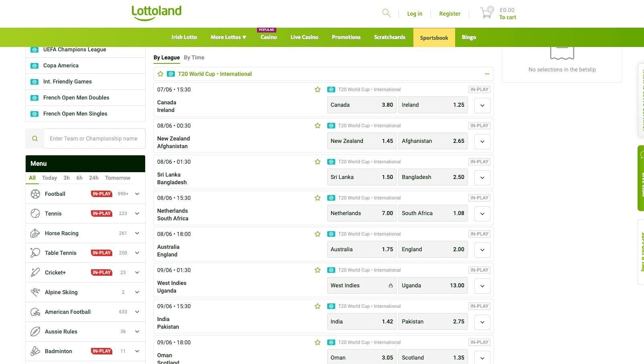This screenshot has width=644, height=364.
Task: Click the Horse Racing icon in menu
Action: (x=35, y=233)
